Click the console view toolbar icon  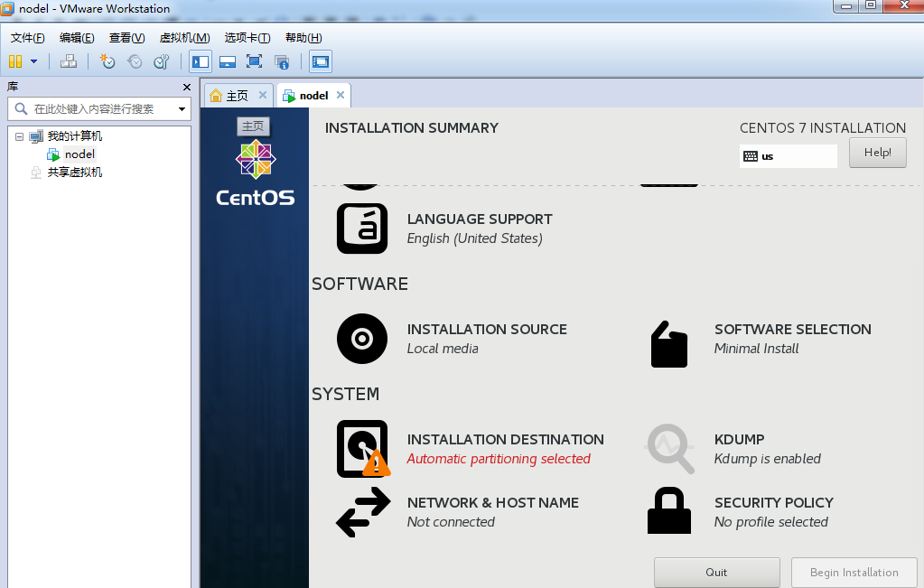[x=321, y=61]
